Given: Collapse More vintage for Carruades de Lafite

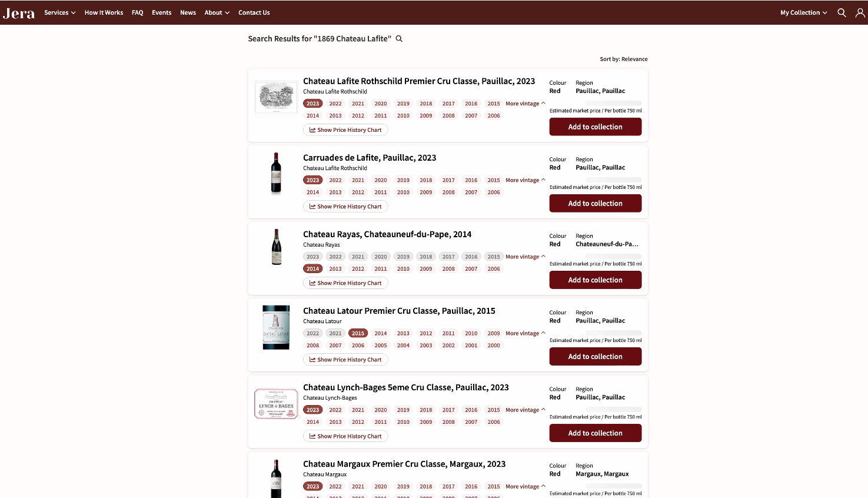Looking at the screenshot, I should (526, 180).
